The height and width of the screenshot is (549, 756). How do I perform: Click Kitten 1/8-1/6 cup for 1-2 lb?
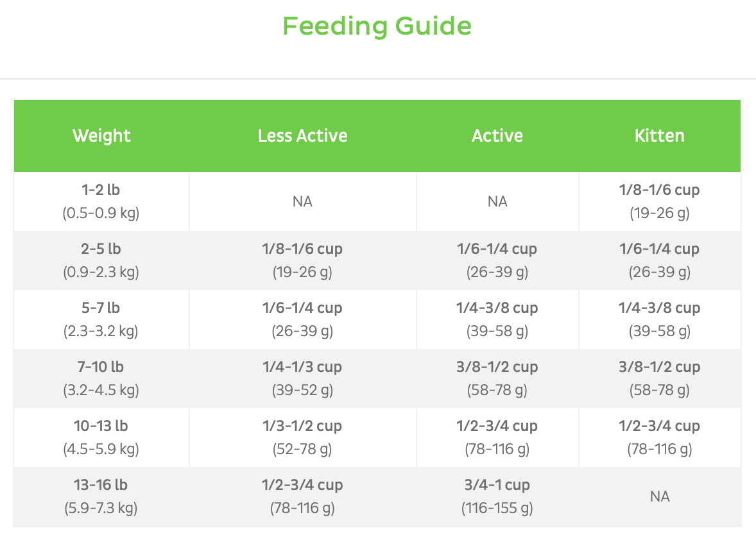[x=659, y=201]
